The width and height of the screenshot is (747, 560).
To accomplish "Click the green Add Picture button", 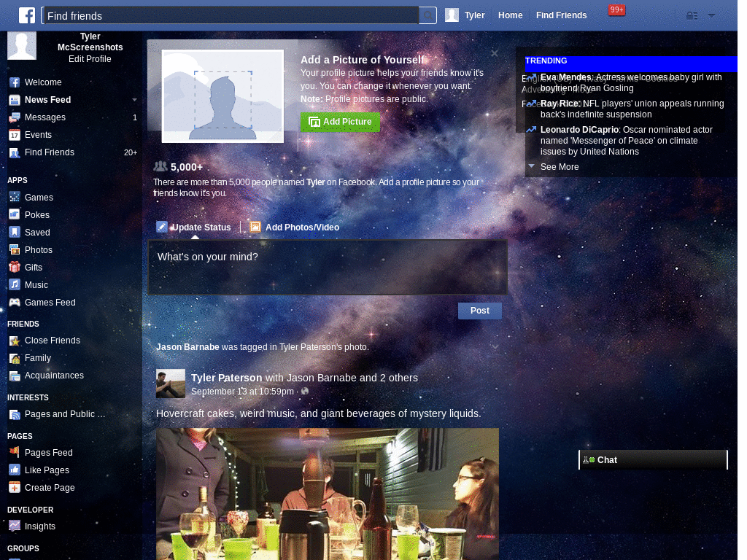I will click(340, 122).
